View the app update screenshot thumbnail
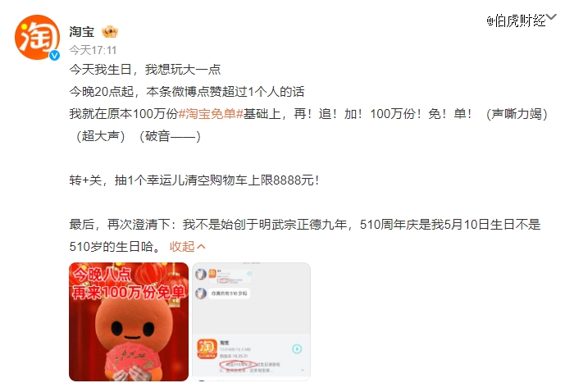 [251, 321]
